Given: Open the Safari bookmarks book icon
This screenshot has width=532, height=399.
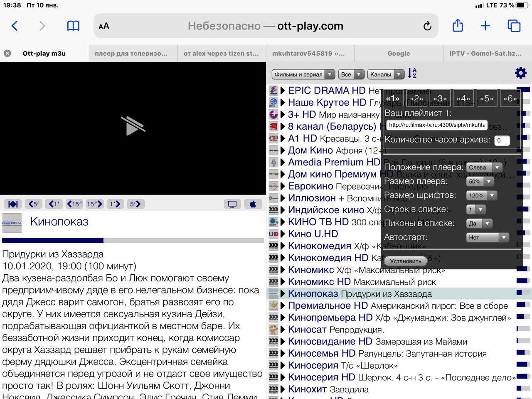Looking at the screenshot, I should point(73,26).
